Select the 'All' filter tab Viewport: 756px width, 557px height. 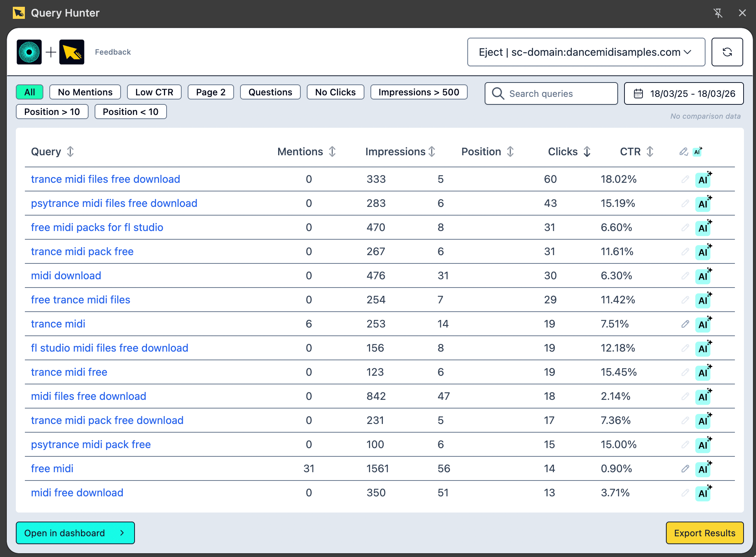tap(29, 92)
